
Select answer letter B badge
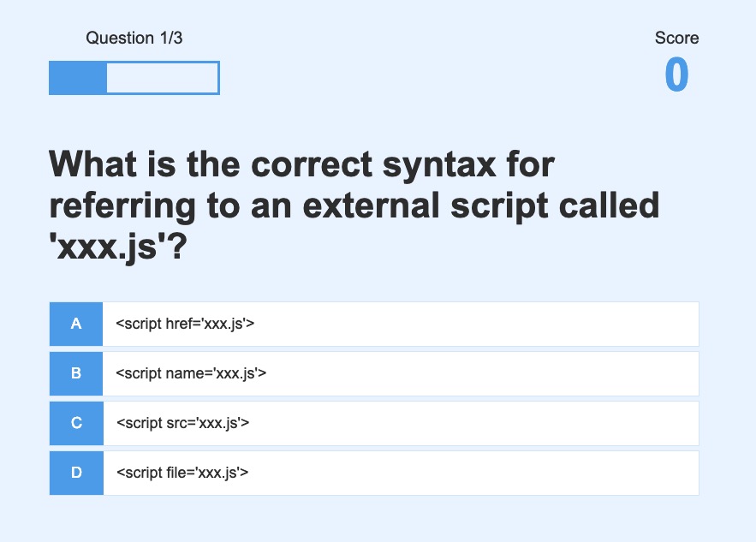[76, 373]
